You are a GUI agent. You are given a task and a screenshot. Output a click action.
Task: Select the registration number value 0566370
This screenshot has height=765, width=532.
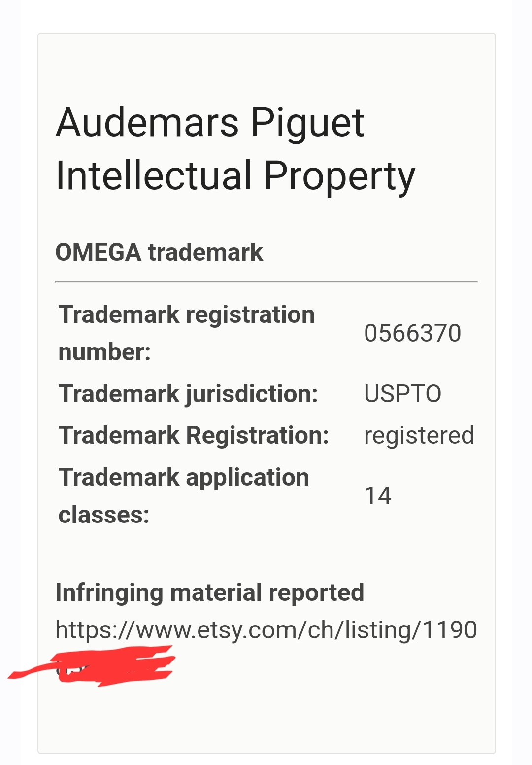(x=412, y=333)
